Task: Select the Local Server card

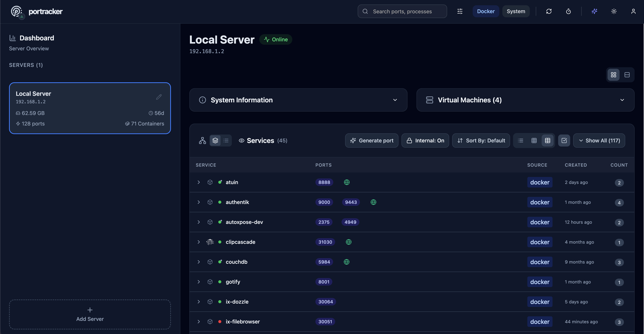Action: (x=90, y=108)
